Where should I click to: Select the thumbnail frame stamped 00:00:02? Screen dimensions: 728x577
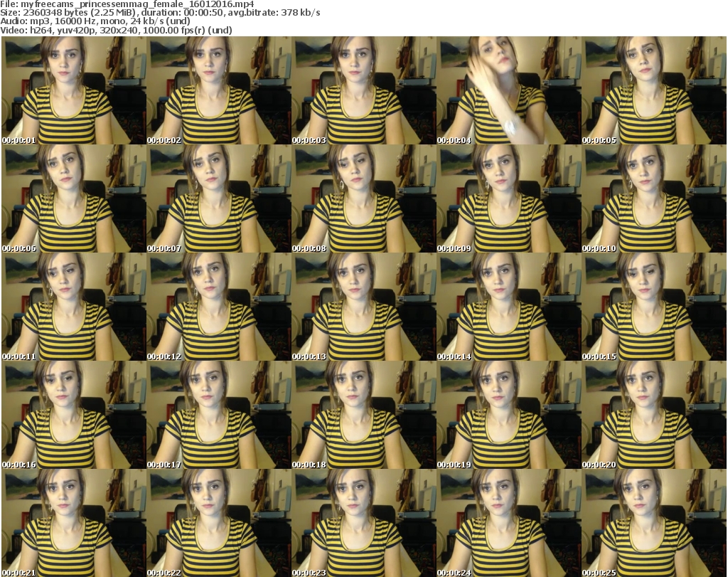219,90
